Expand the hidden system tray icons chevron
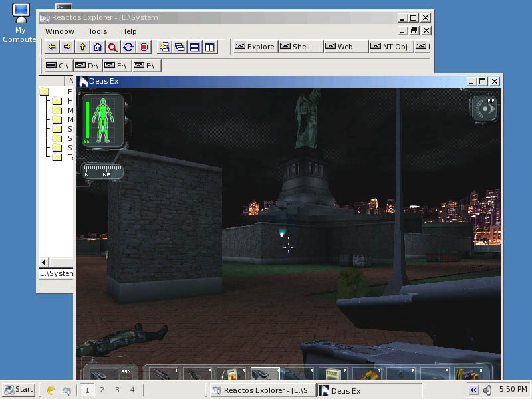 pyautogui.click(x=473, y=390)
